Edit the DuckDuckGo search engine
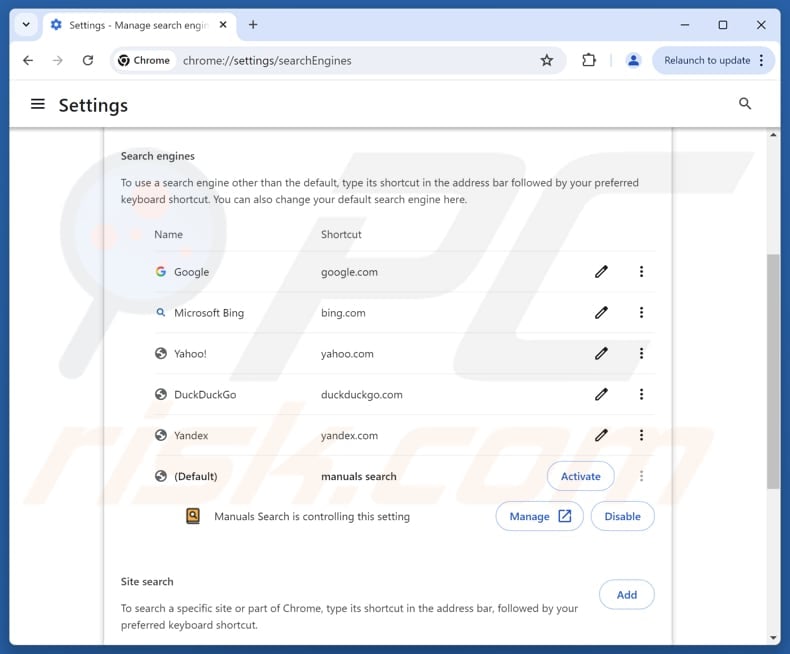Screen dimensions: 790x654 pyautogui.click(x=601, y=394)
